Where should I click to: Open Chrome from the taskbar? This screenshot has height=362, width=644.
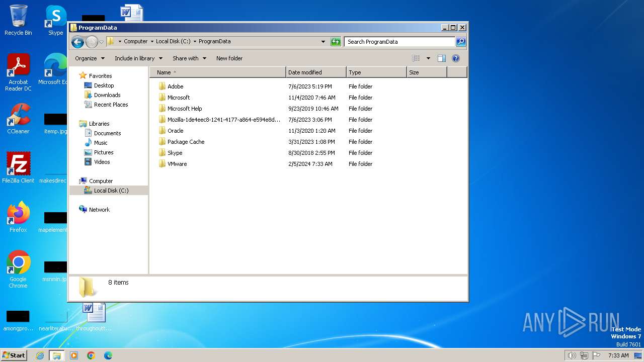tap(91, 355)
